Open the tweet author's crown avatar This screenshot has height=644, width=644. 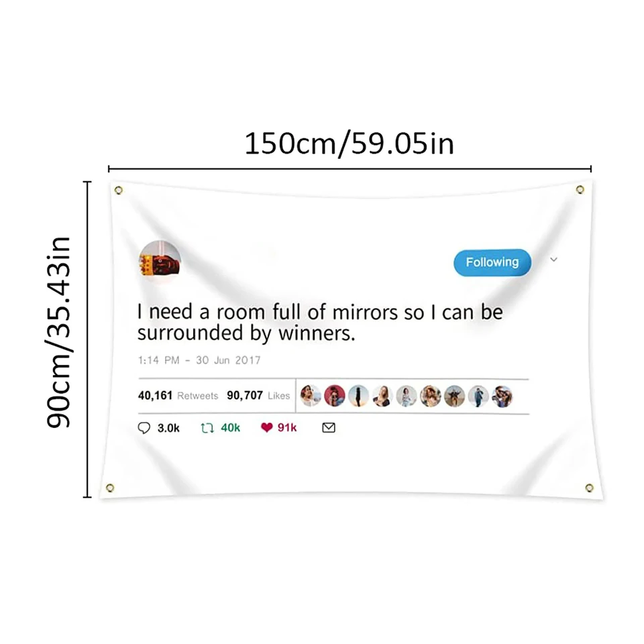click(160, 260)
